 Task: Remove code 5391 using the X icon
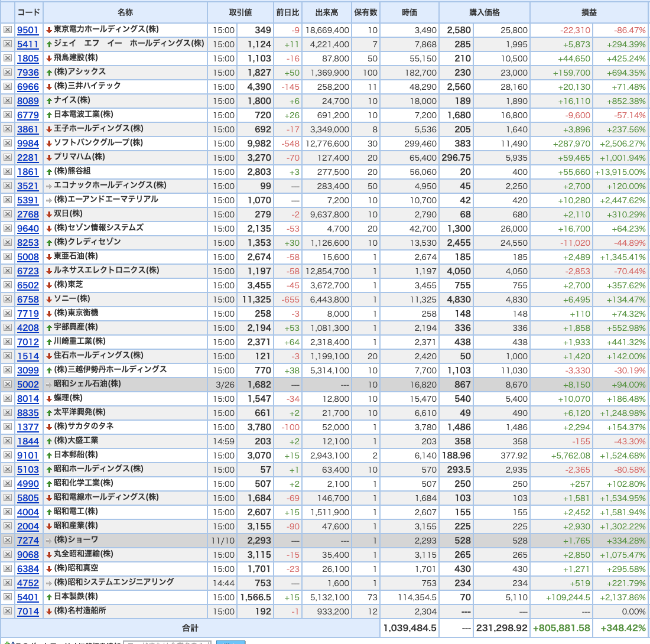point(8,200)
